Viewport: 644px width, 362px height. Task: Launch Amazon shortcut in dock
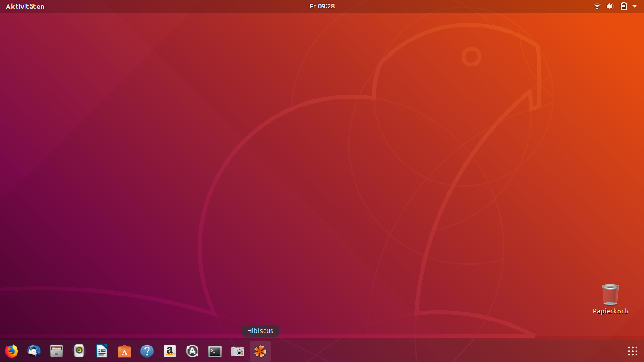coord(170,351)
